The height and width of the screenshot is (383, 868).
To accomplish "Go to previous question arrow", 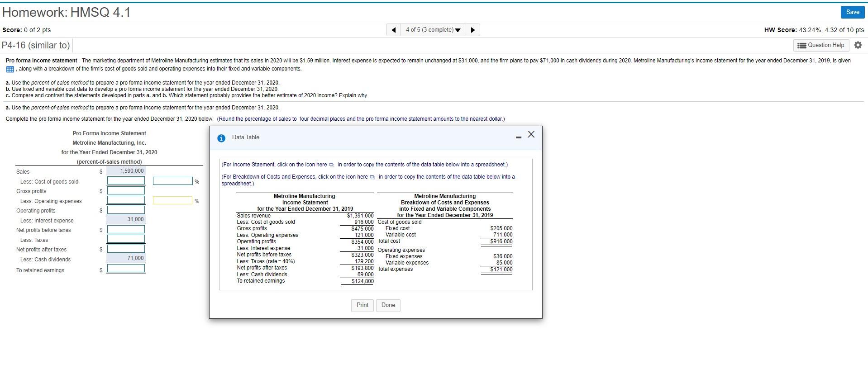I will pos(394,30).
